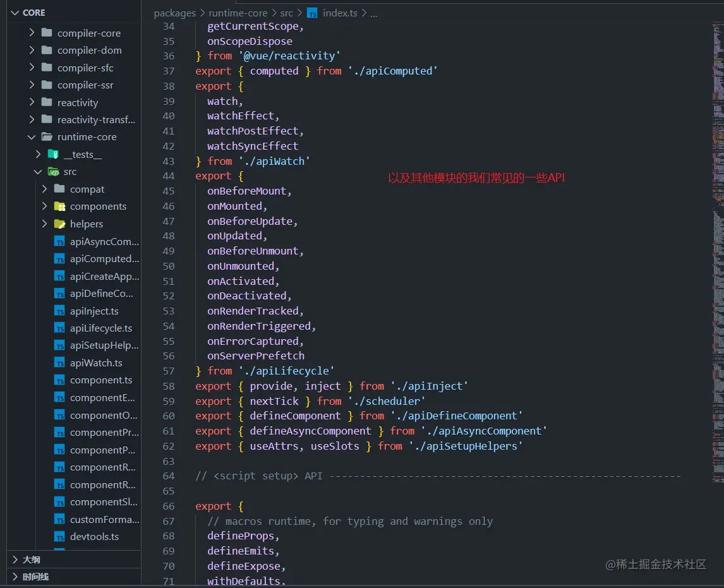Click the TS icon beside componentSl...

tap(59, 501)
